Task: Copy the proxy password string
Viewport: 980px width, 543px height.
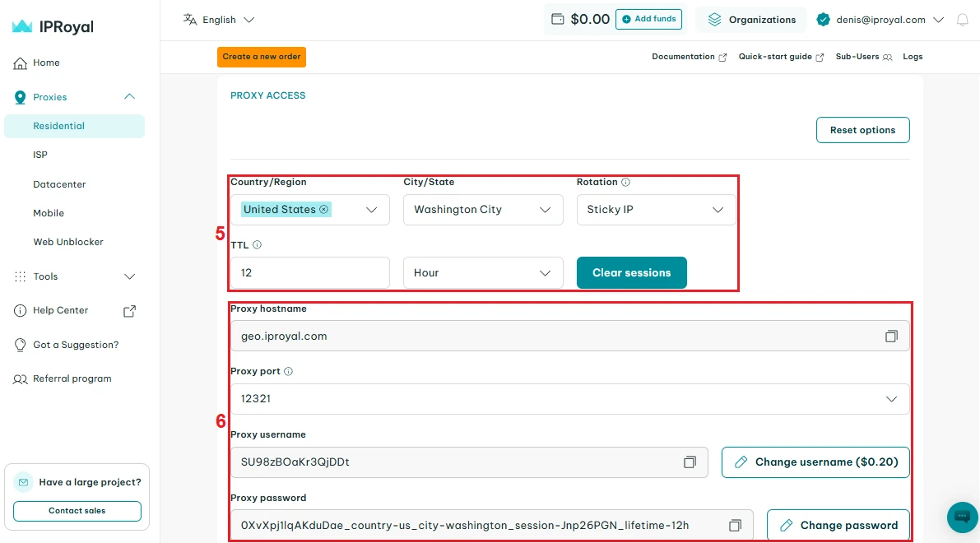Action: [x=735, y=525]
